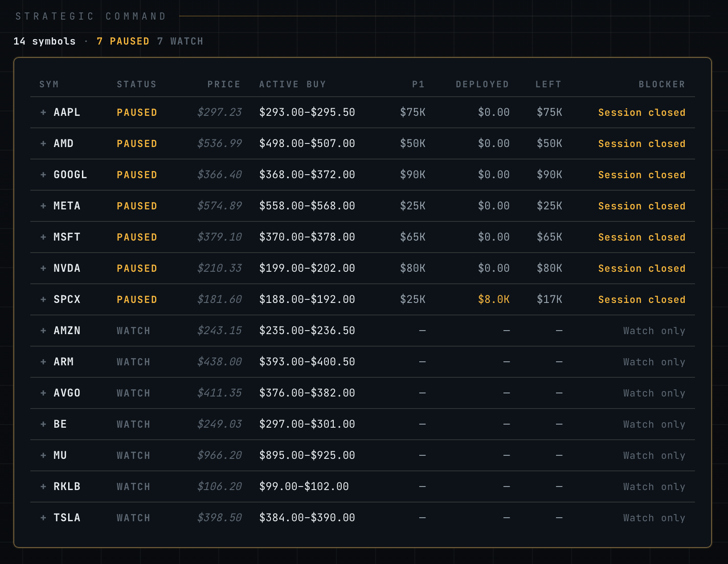This screenshot has width=728, height=564.
Task: Select the TSLA symbol name
Action: tap(67, 518)
